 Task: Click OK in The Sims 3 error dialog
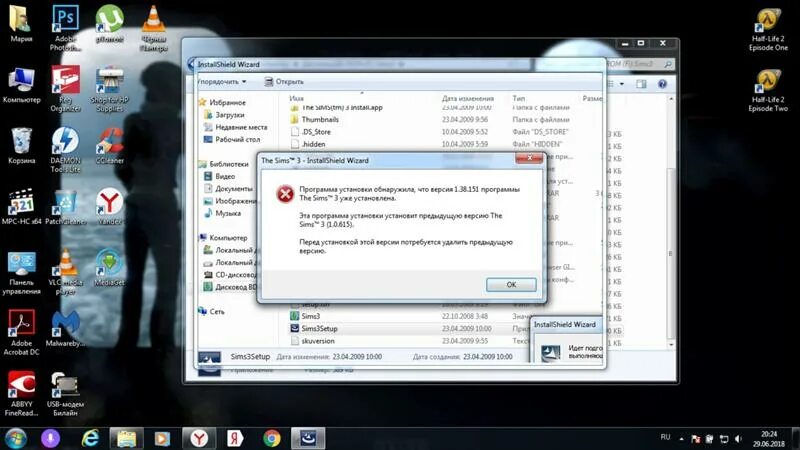pos(511,285)
